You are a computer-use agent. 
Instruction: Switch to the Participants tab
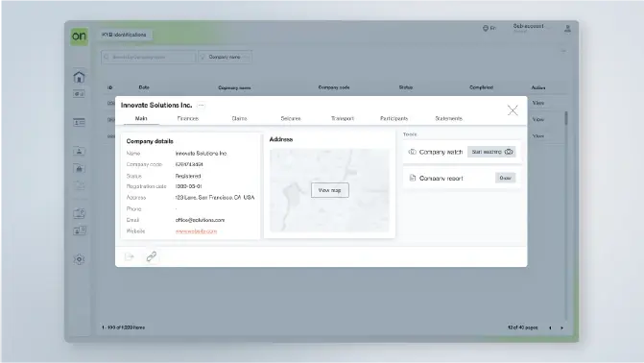[394, 118]
